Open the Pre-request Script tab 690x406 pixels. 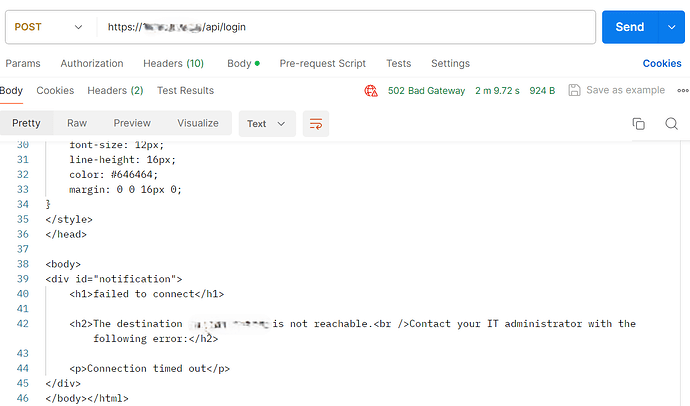(323, 63)
